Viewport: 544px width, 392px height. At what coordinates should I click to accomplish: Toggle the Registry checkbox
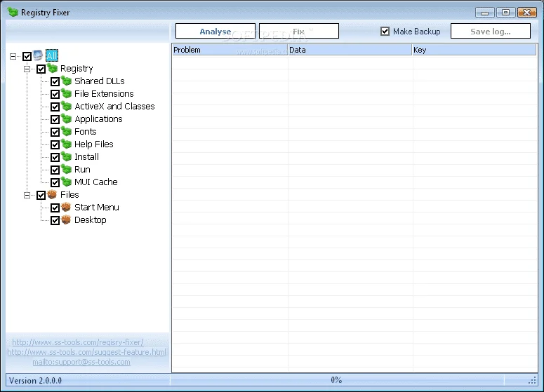pos(41,69)
